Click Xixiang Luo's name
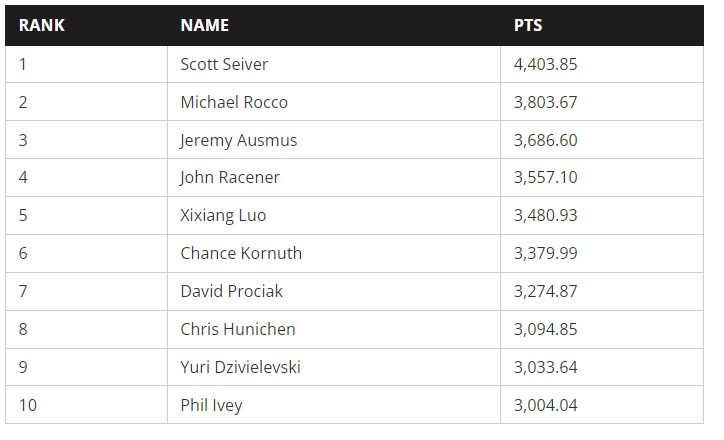The image size is (724, 440). click(222, 216)
